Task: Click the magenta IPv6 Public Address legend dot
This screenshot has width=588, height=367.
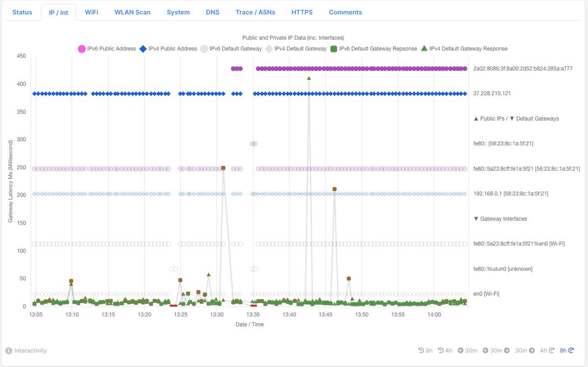Action: 82,49
